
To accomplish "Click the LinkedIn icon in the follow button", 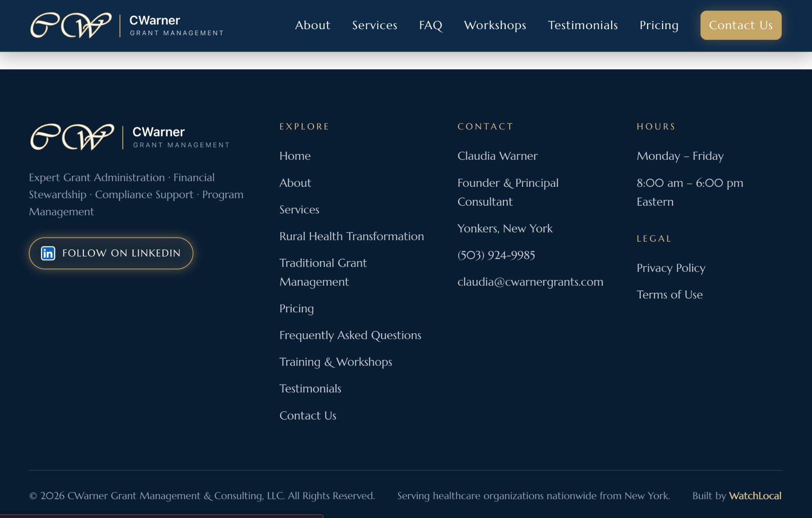I will [x=48, y=253].
